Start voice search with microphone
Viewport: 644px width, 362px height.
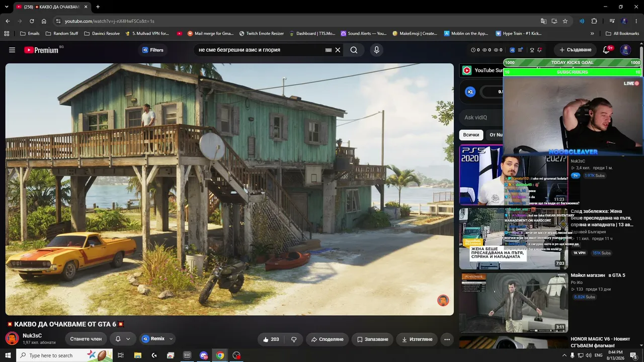click(376, 50)
